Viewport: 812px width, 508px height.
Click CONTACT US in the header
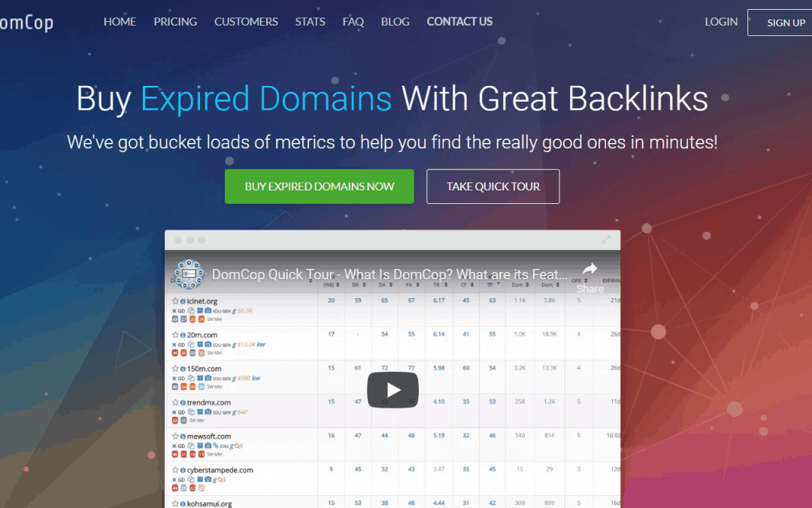coord(459,22)
